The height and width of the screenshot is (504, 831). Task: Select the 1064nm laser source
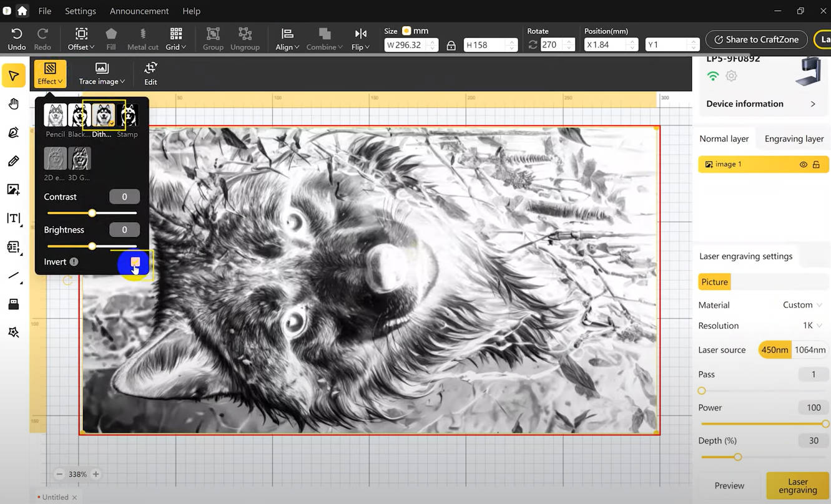coord(810,350)
